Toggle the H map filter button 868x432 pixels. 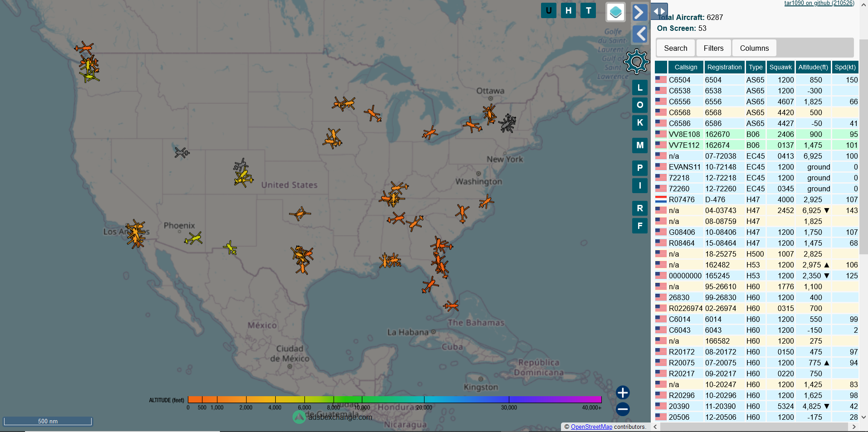pyautogui.click(x=568, y=10)
